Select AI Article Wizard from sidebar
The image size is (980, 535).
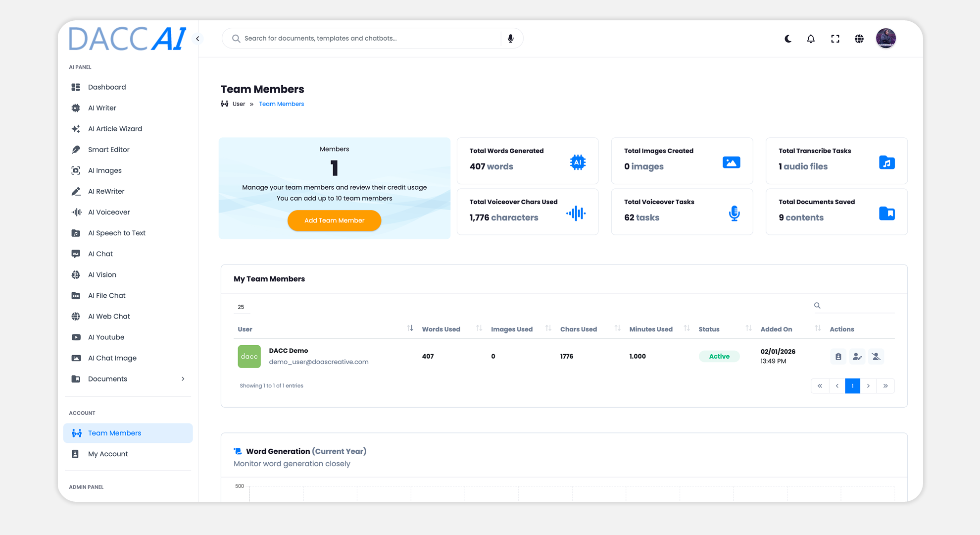click(114, 128)
